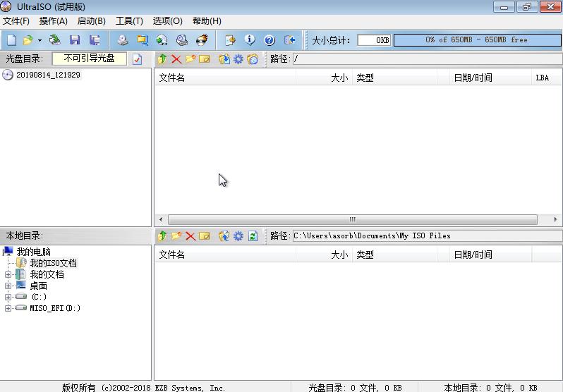Click the rename icon in disc pane toolbar
563x392 pixels.
(x=205, y=59)
